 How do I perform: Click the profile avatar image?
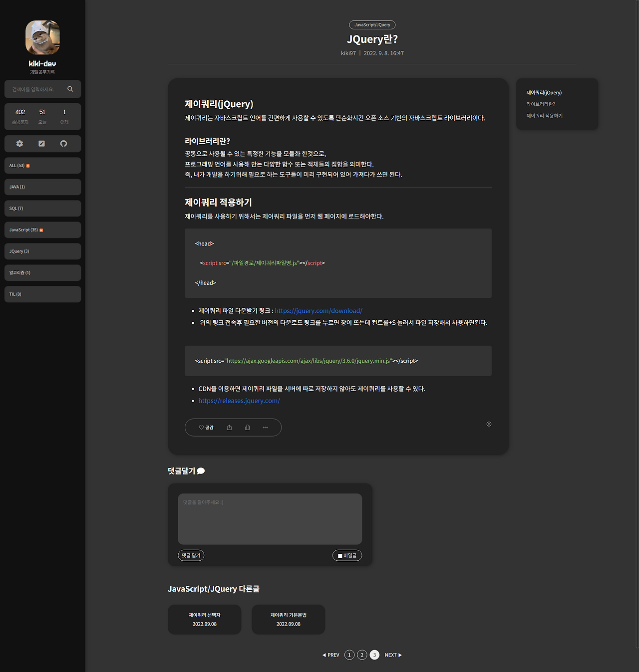pyautogui.click(x=42, y=37)
